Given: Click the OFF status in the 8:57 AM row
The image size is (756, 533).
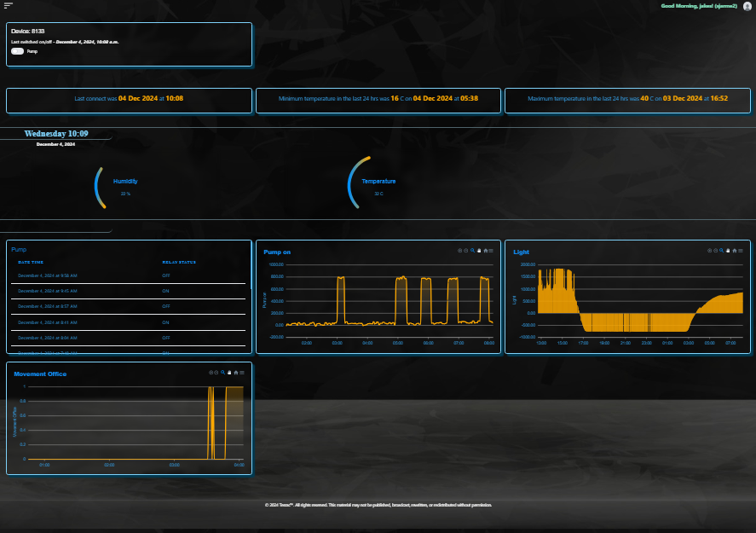Looking at the screenshot, I should click(166, 307).
